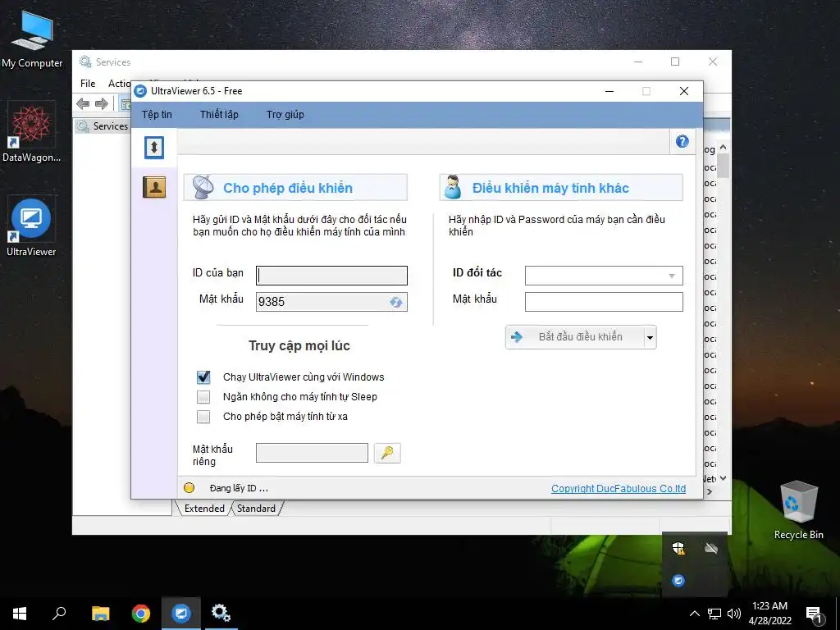This screenshot has width=840, height=630.
Task: Click the UltraViewer icon in tray overflow
Action: tap(678, 581)
